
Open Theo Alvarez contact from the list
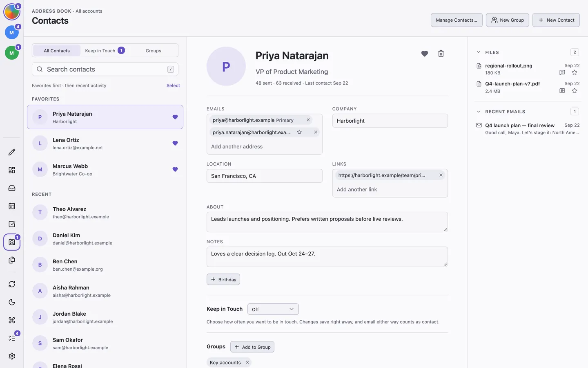coord(105,213)
